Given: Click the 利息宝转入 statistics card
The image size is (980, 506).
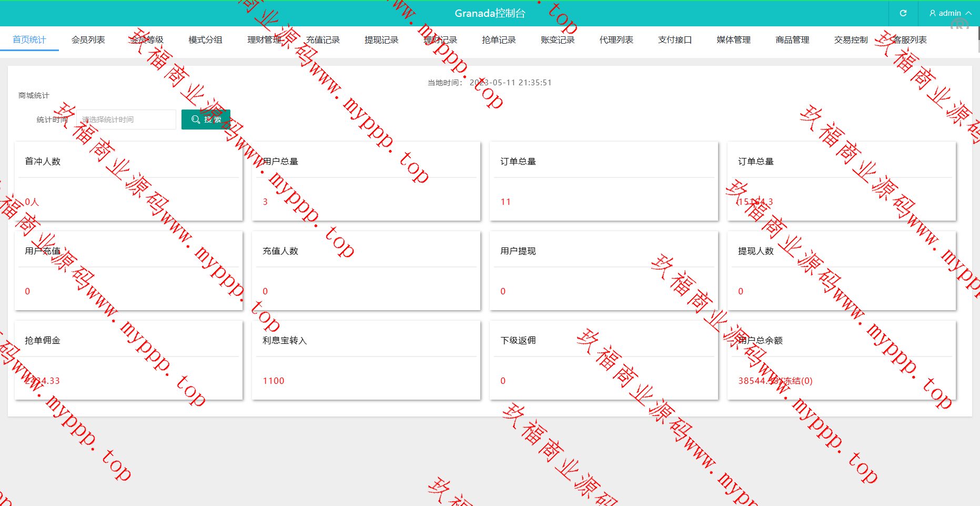Looking at the screenshot, I should [x=366, y=360].
